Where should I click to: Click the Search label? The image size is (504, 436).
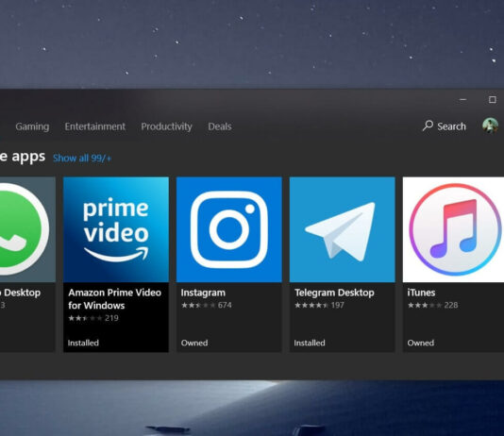pyautogui.click(x=451, y=126)
